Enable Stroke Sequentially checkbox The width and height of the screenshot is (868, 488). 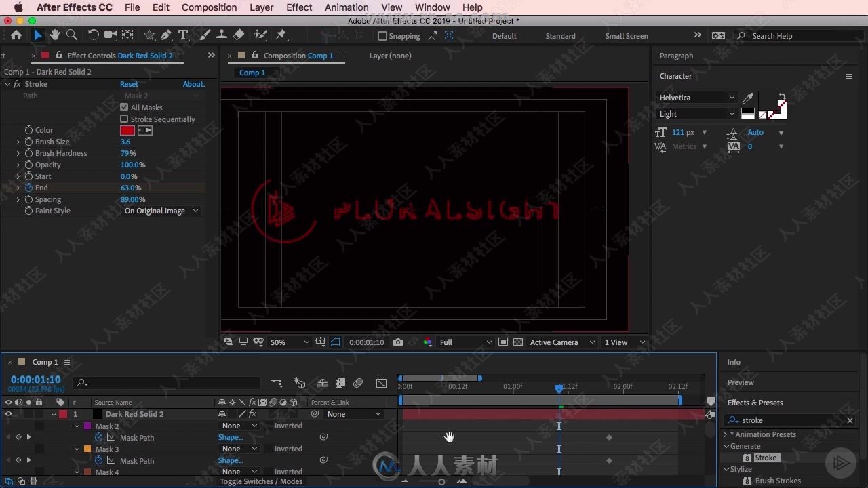tap(124, 119)
